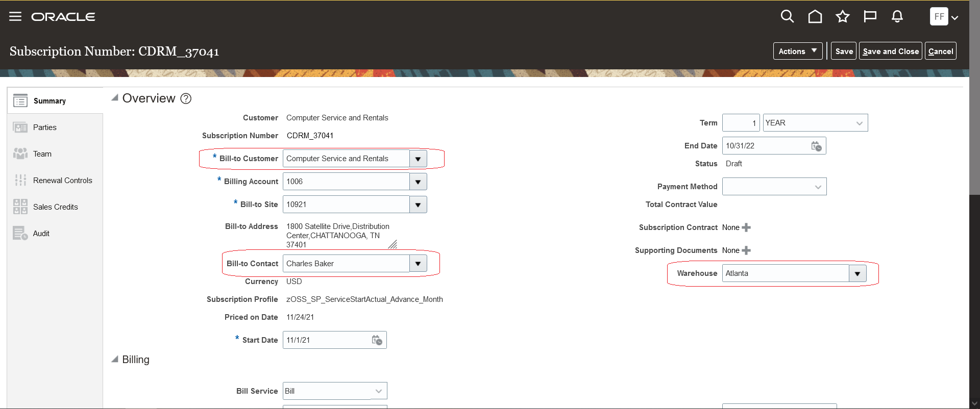
Task: Open the End Date calendar picker
Action: 816,146
